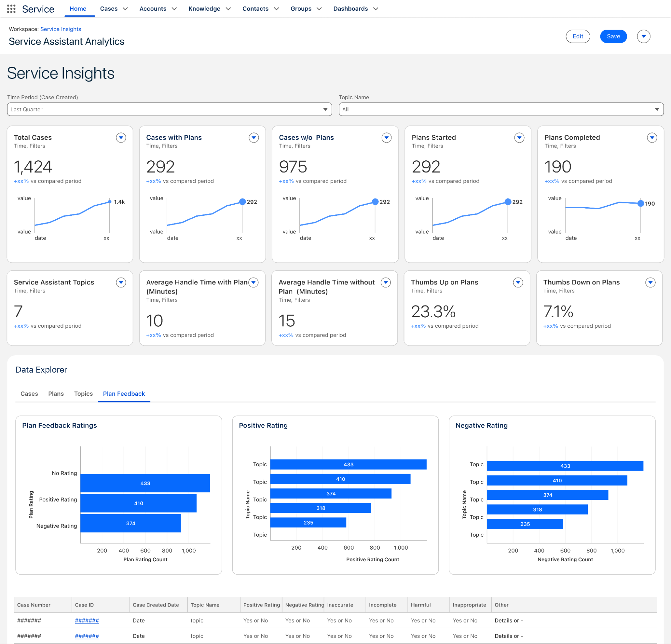
Task: Open Cases nav item
Action: click(109, 9)
